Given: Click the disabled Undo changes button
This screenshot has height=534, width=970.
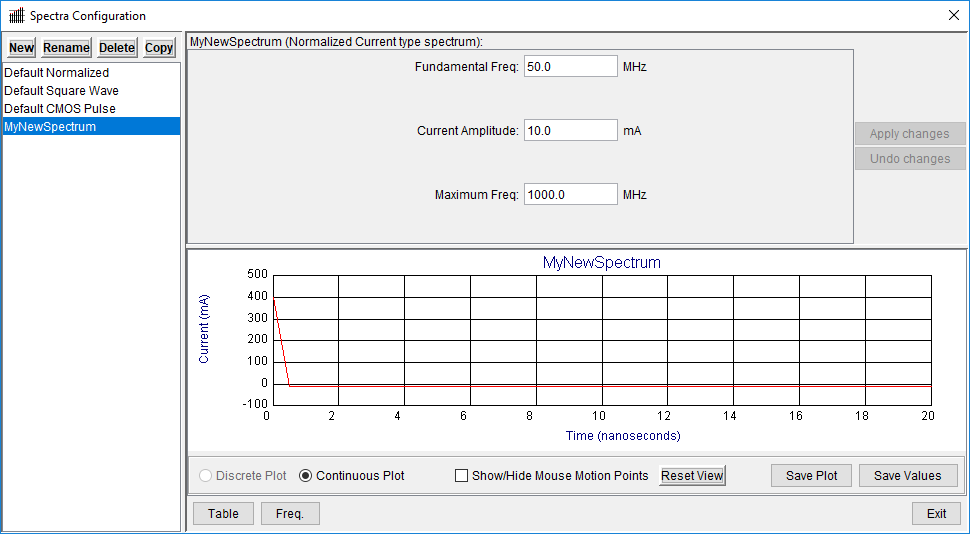Looking at the screenshot, I should 909,159.
